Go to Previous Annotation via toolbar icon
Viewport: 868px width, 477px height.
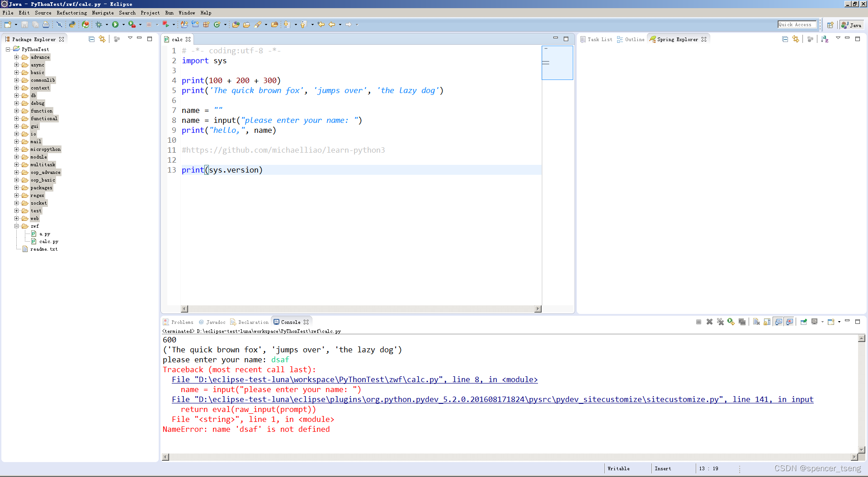(303, 24)
